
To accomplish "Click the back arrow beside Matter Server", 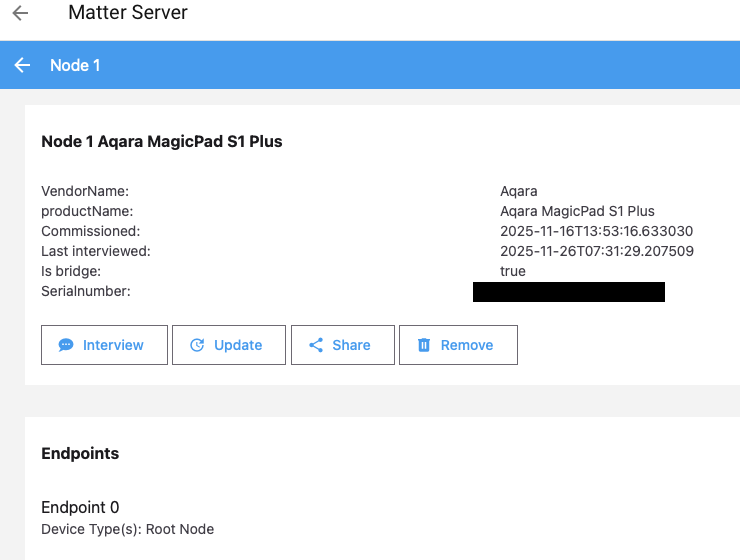I will click(x=20, y=14).
